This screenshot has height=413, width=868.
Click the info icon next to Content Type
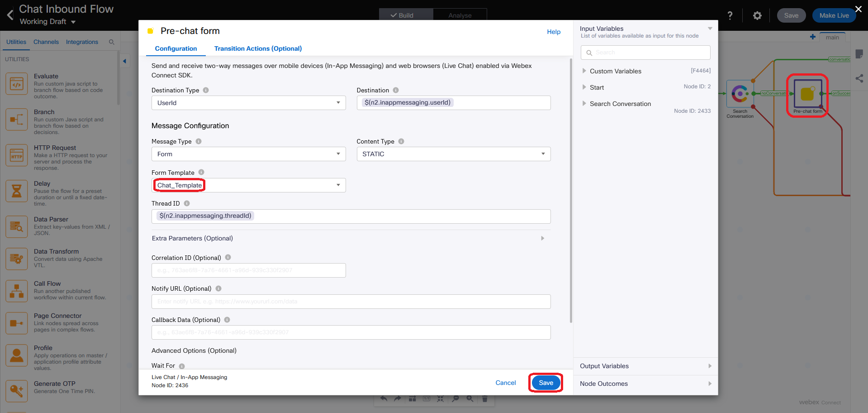point(401,141)
